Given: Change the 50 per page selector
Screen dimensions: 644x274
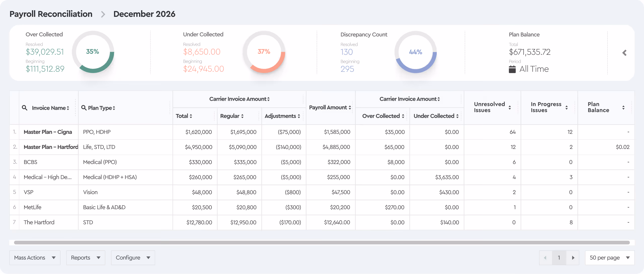Looking at the screenshot, I should point(610,258).
